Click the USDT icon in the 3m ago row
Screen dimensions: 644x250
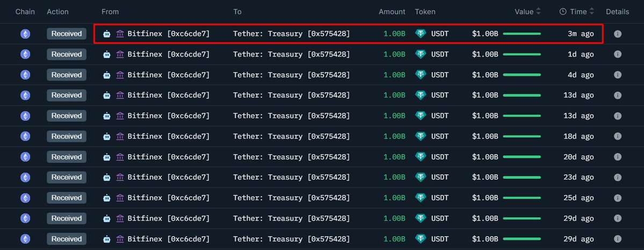coord(421,34)
